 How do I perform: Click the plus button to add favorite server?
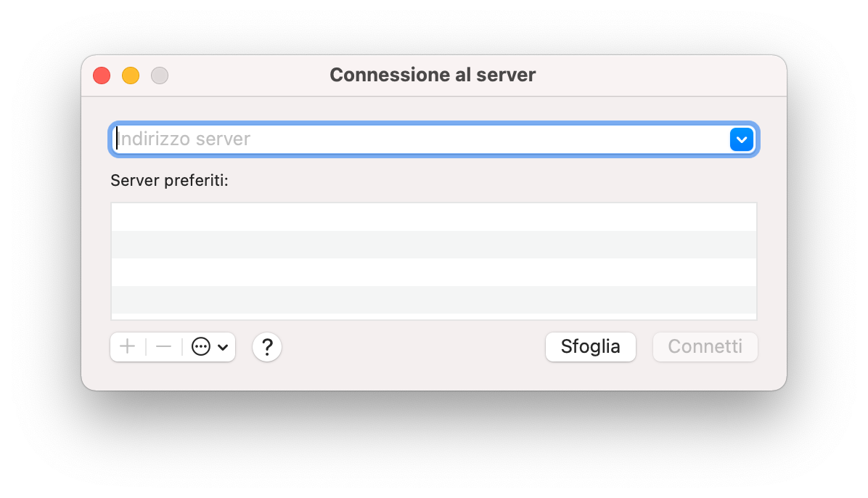128,347
